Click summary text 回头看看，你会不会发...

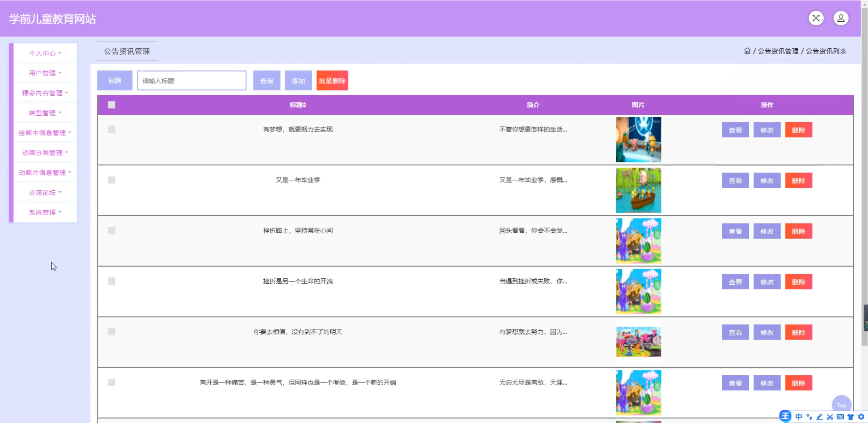[533, 230]
